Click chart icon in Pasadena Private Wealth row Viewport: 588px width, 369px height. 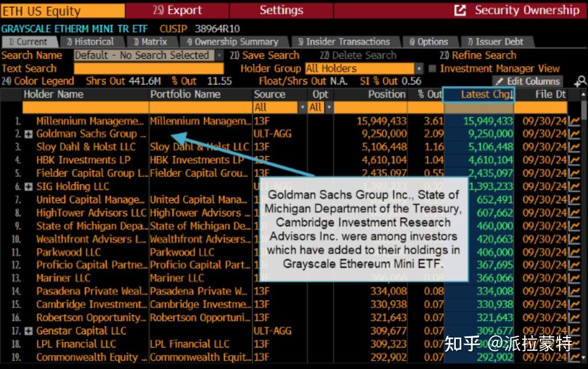(x=575, y=292)
